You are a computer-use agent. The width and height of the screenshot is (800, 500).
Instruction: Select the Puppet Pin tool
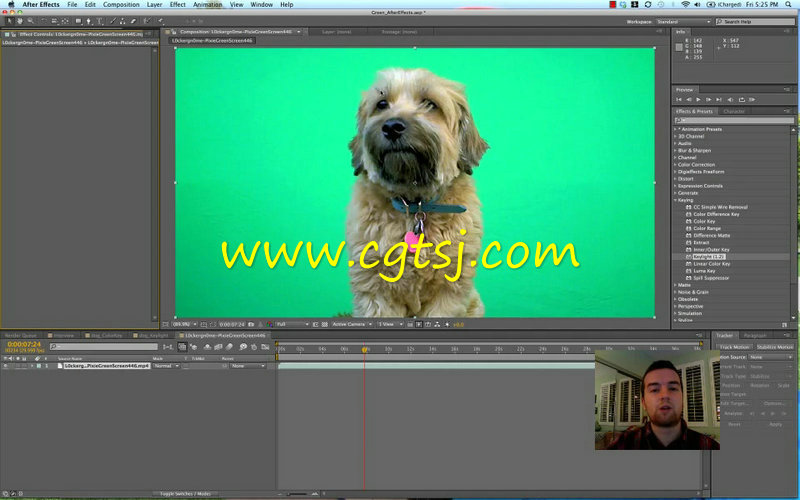pos(160,21)
